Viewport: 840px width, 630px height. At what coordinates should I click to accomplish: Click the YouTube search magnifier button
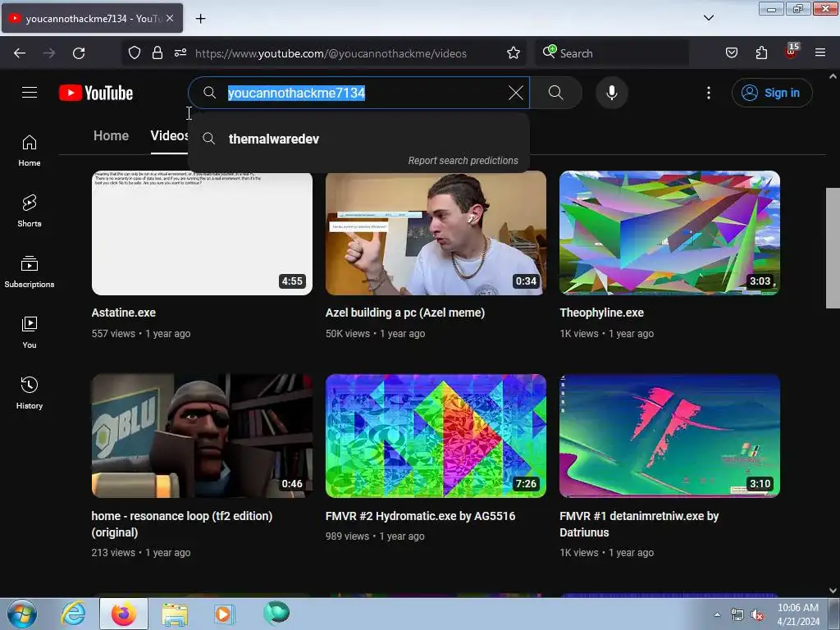click(x=555, y=93)
